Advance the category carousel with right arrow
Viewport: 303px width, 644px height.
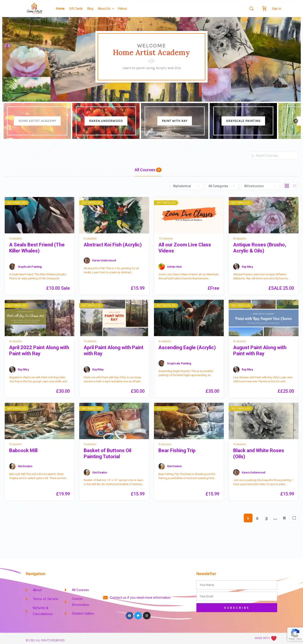296,121
